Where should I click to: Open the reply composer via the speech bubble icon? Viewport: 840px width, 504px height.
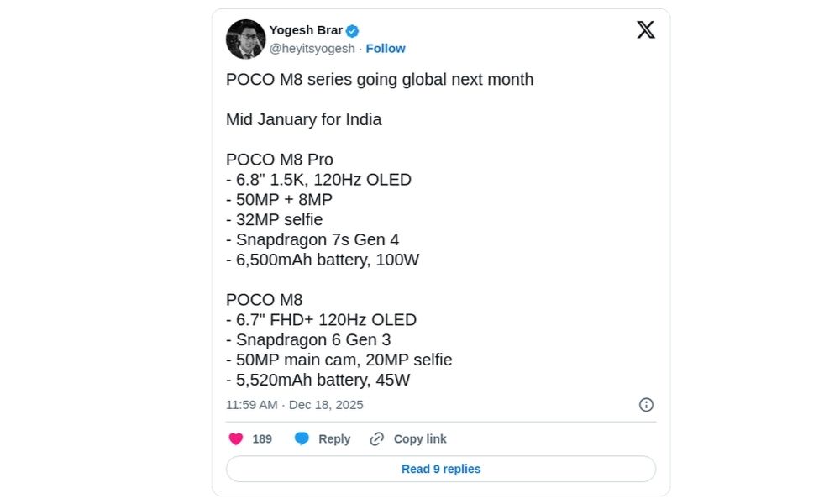tap(302, 438)
